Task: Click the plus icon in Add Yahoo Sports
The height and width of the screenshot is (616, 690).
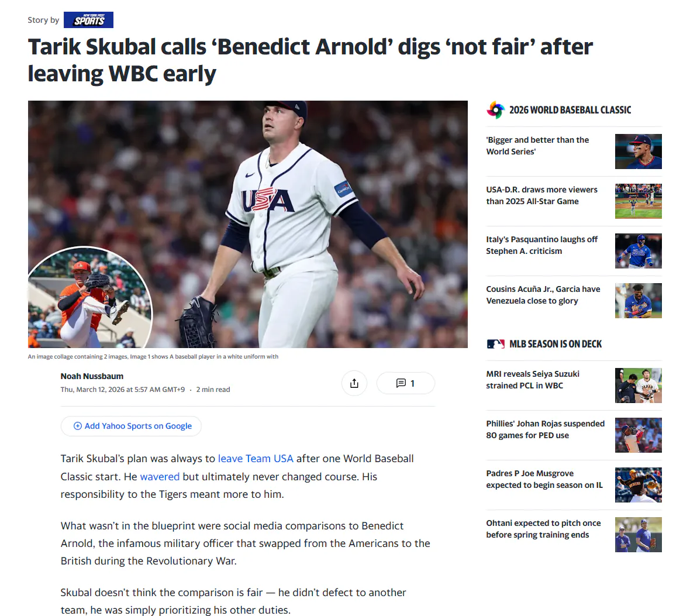Action: point(77,426)
